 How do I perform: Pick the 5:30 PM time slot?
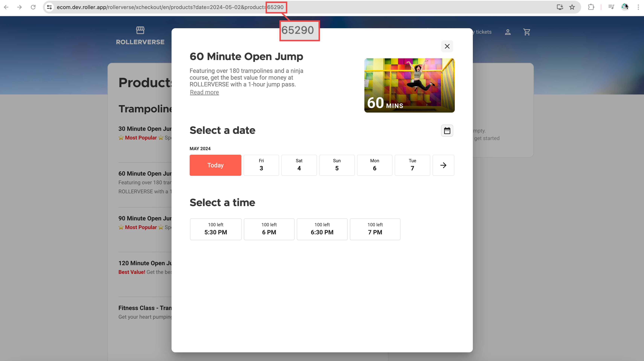pos(215,229)
